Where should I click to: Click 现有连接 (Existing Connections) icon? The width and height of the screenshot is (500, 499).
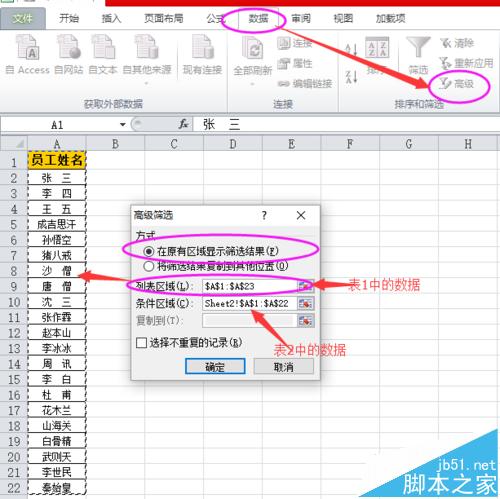coord(202,48)
